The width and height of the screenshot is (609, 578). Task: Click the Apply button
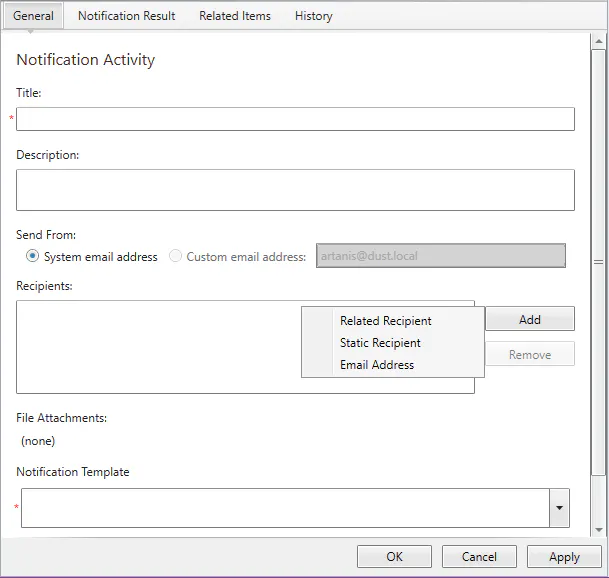tap(564, 557)
